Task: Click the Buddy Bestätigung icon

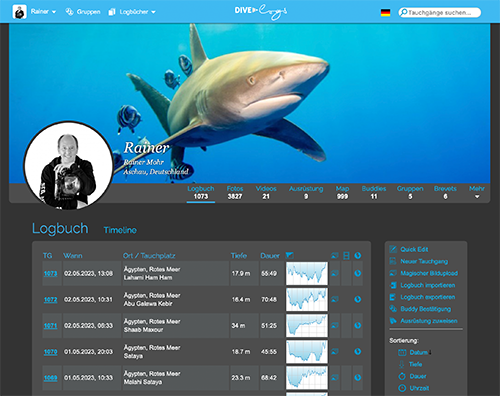Action: [393, 309]
